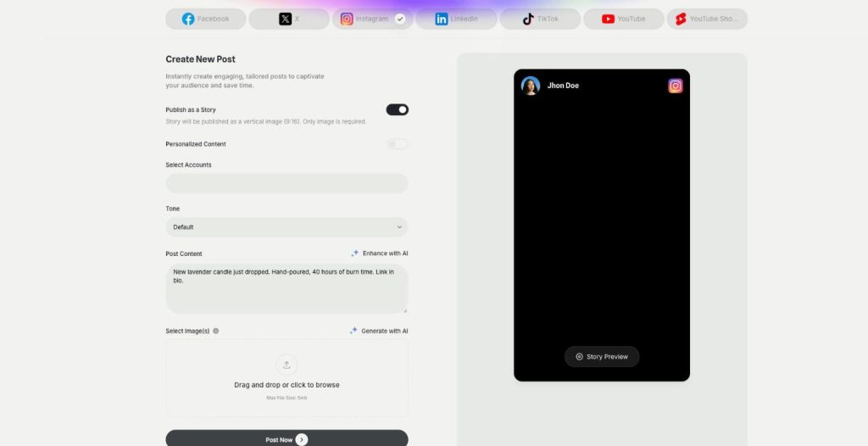
Task: Select the Instagram platform tab
Action: 373,19
